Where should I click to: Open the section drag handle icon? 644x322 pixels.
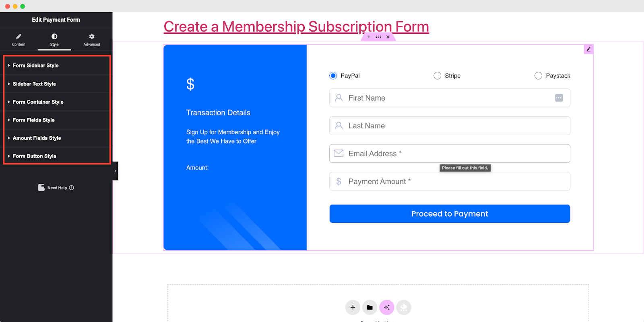(x=378, y=37)
